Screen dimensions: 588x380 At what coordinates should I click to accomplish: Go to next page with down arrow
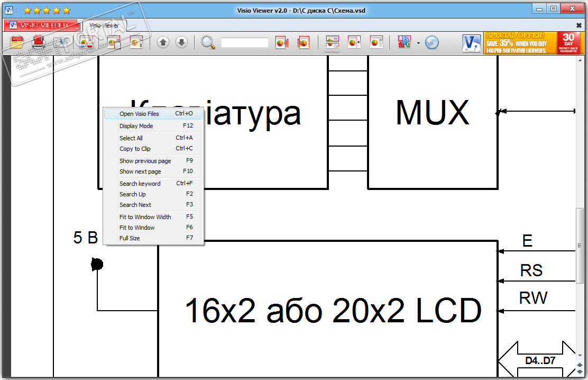181,42
